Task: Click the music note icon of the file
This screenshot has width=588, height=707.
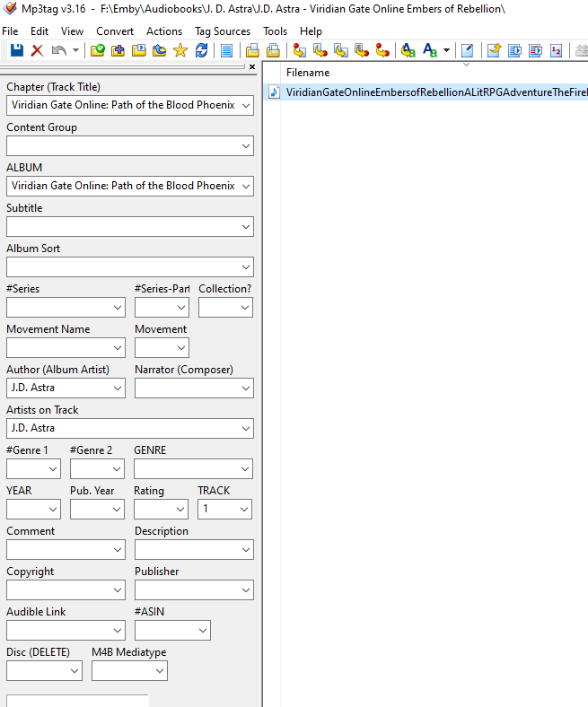Action: tap(274, 92)
